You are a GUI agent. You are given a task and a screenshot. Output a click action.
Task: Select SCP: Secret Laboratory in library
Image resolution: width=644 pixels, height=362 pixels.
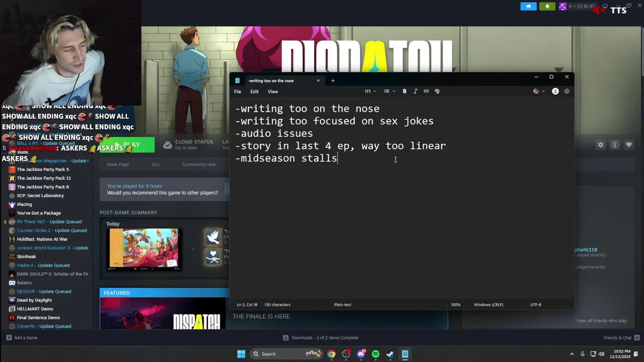click(x=40, y=196)
